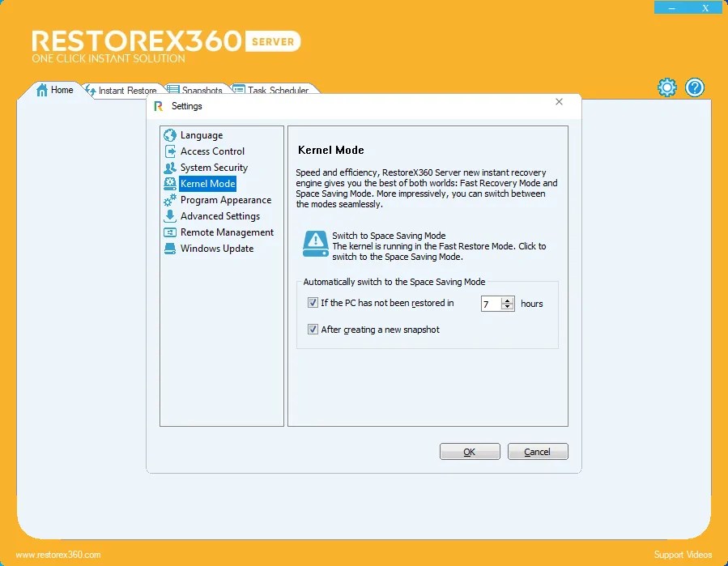
Task: Select Windows Update in settings list
Action: click(x=217, y=249)
